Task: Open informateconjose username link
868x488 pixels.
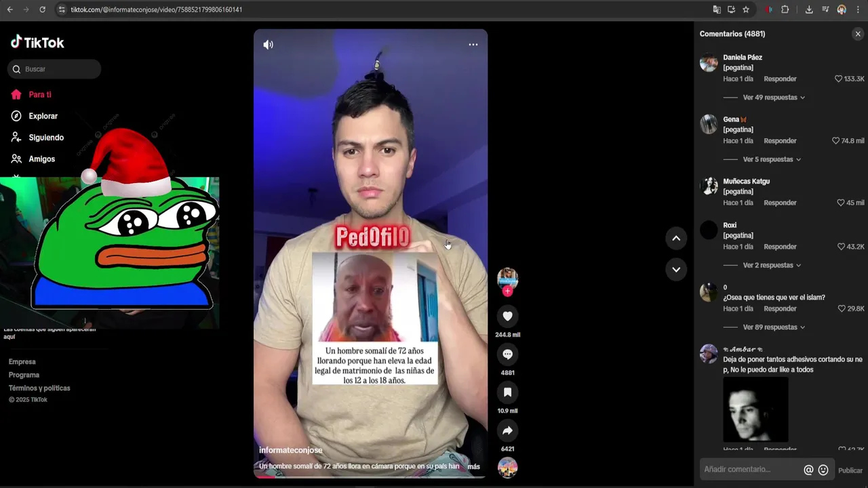Action: tap(290, 450)
